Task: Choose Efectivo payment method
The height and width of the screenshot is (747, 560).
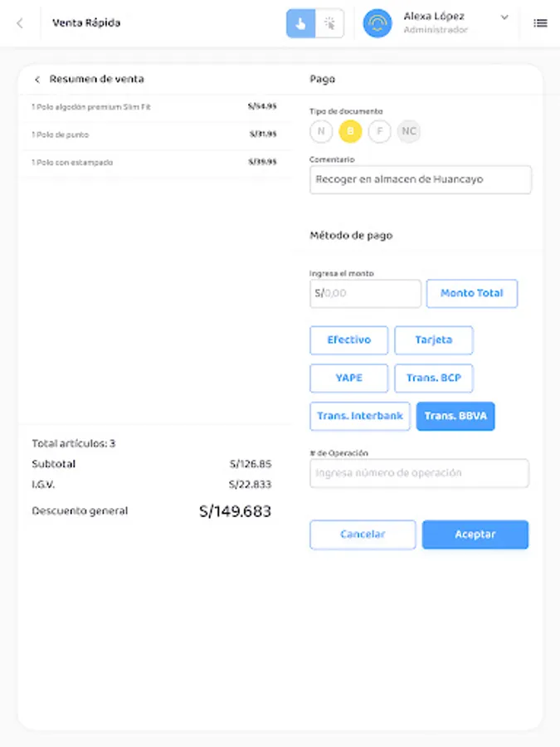Action: point(349,340)
